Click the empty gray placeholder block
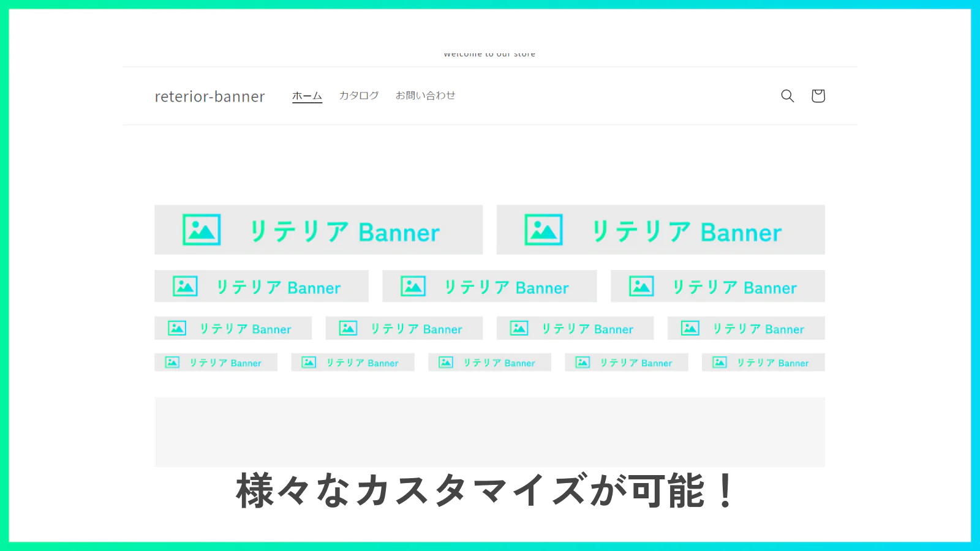 (x=489, y=432)
